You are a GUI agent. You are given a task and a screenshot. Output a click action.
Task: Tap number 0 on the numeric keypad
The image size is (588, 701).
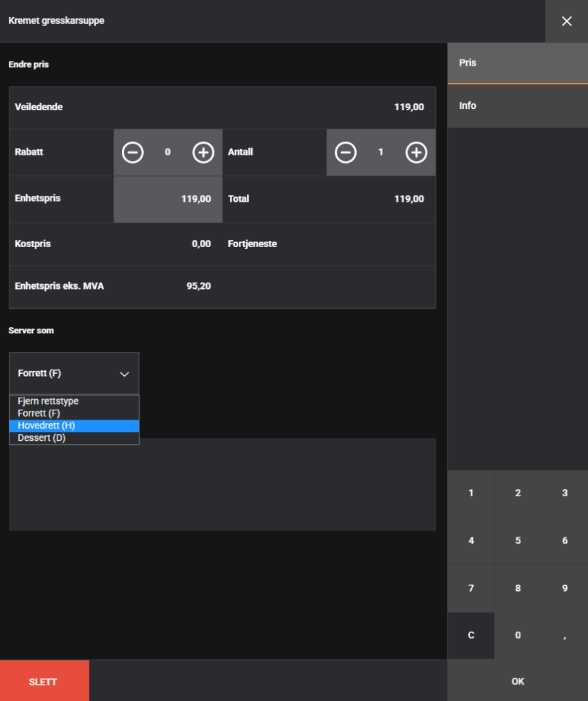point(517,635)
